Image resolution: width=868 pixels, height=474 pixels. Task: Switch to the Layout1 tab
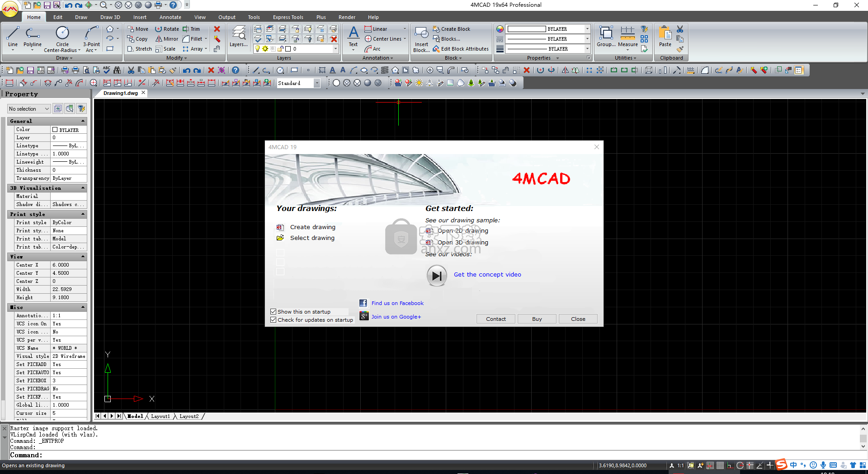[x=160, y=416]
